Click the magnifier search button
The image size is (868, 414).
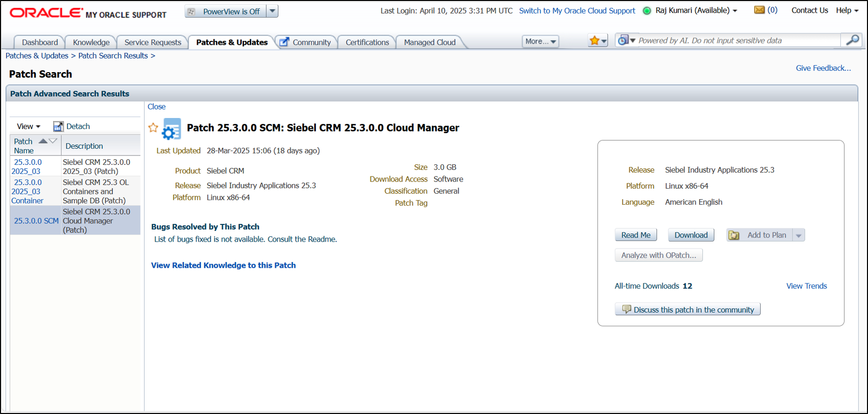[852, 40]
